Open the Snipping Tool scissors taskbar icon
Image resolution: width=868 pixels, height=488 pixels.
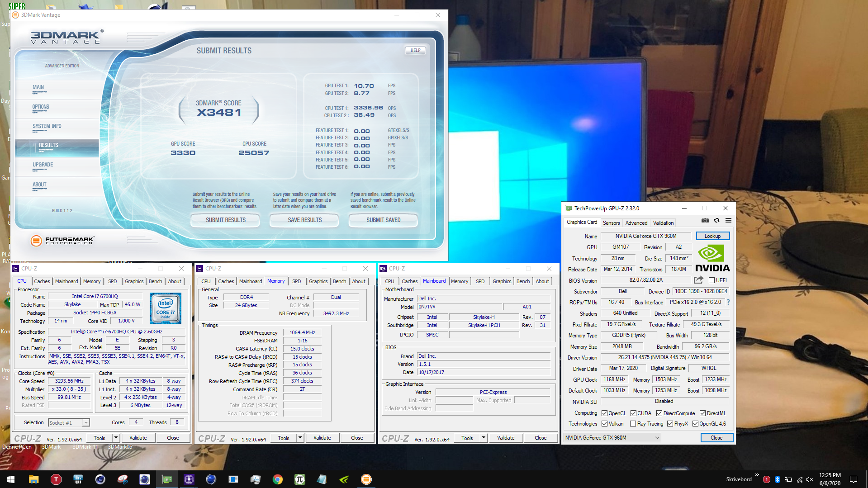click(123, 479)
